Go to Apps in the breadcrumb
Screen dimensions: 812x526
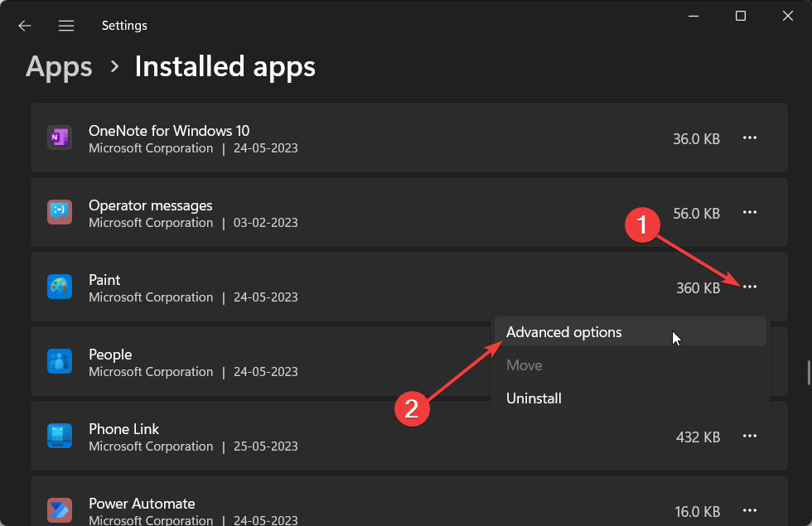tap(59, 67)
